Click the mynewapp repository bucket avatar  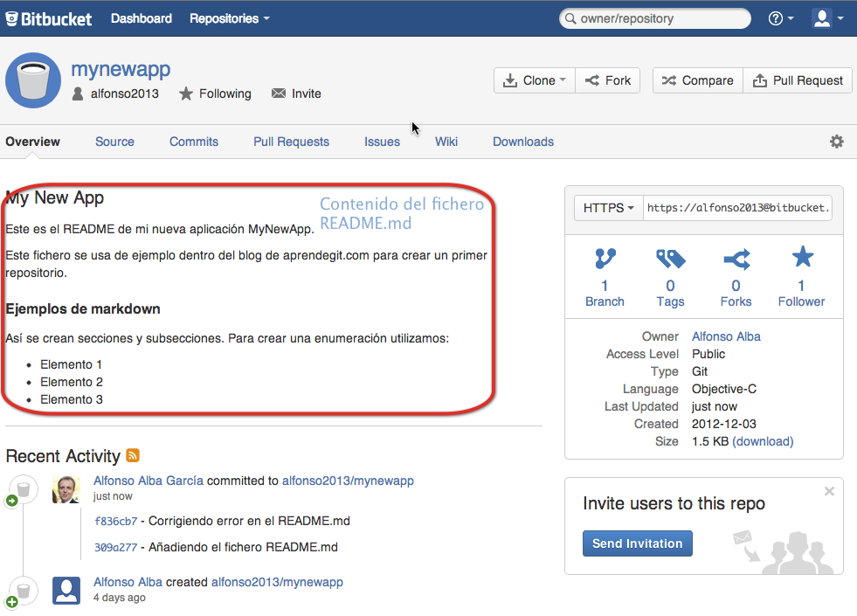click(33, 80)
